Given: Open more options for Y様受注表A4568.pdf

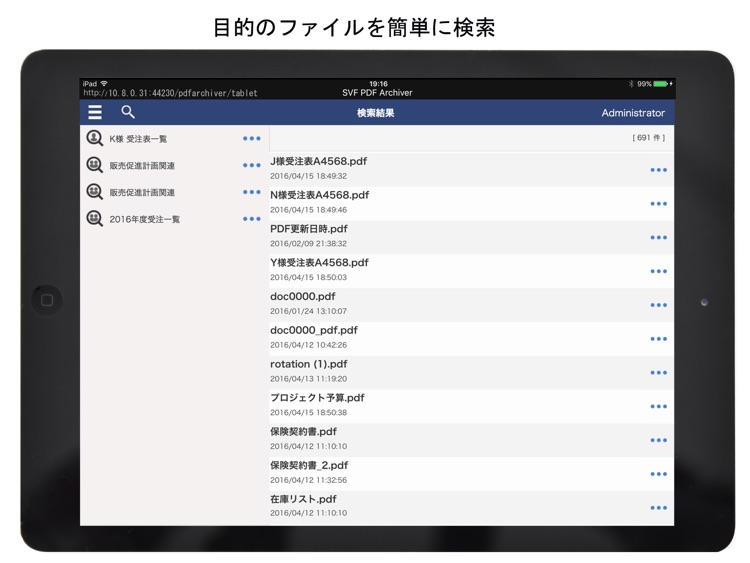Looking at the screenshot, I should (659, 271).
